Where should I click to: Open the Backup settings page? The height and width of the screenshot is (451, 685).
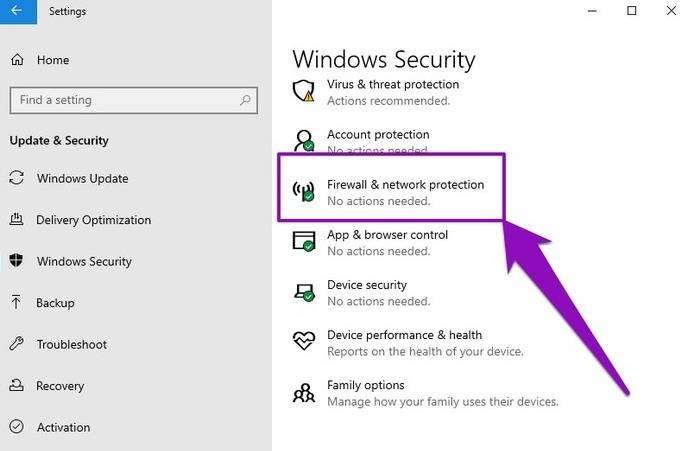[x=55, y=303]
